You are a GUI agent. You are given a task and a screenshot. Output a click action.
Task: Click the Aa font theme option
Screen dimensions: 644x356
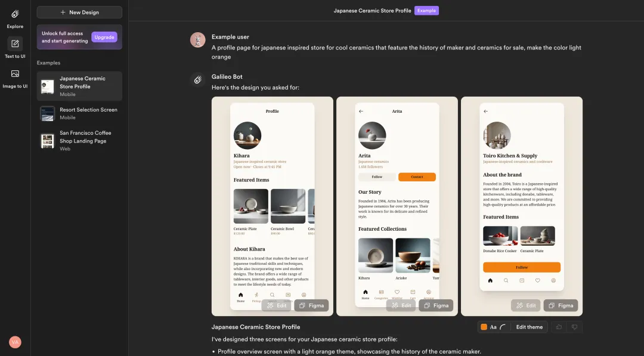[x=493, y=327]
